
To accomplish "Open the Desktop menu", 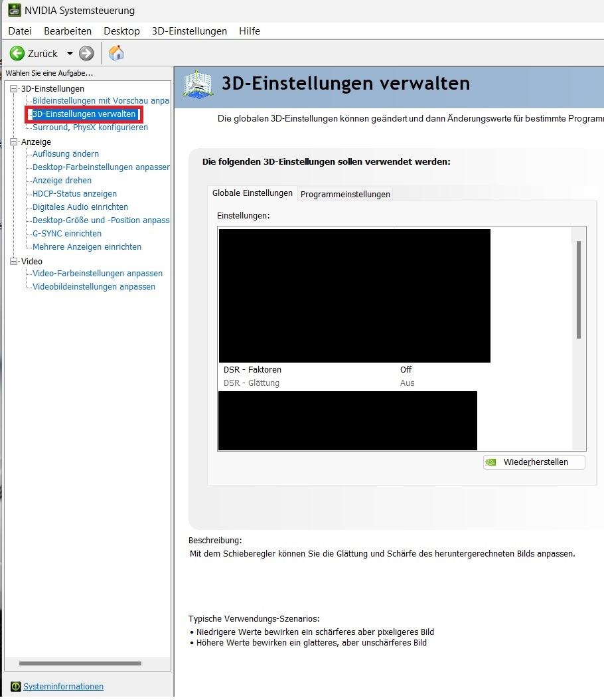I will 121,31.
